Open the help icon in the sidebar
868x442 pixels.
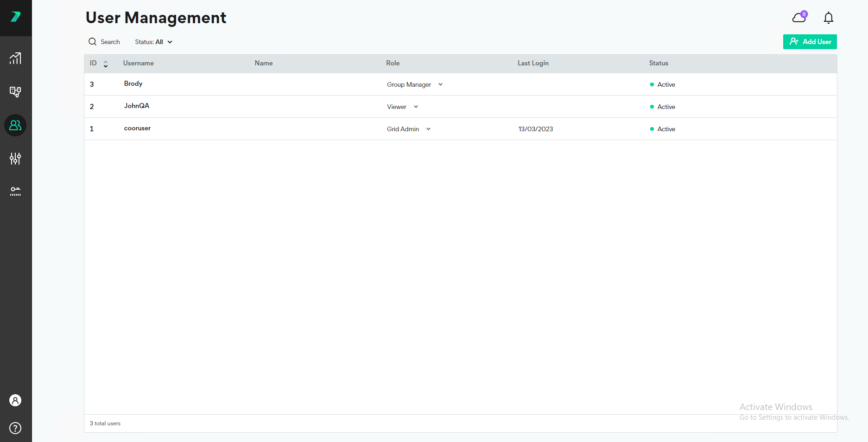[x=15, y=428]
